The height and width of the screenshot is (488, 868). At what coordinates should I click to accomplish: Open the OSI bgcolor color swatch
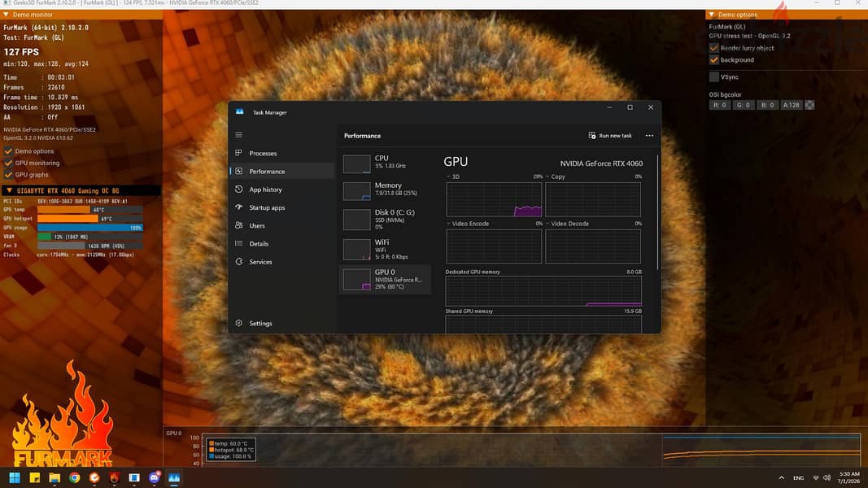[x=809, y=105]
